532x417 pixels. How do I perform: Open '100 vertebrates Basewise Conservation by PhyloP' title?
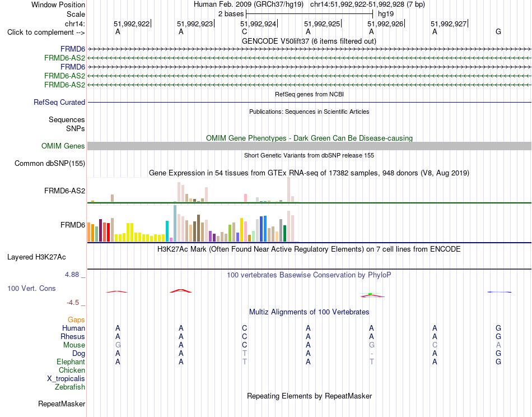point(309,275)
